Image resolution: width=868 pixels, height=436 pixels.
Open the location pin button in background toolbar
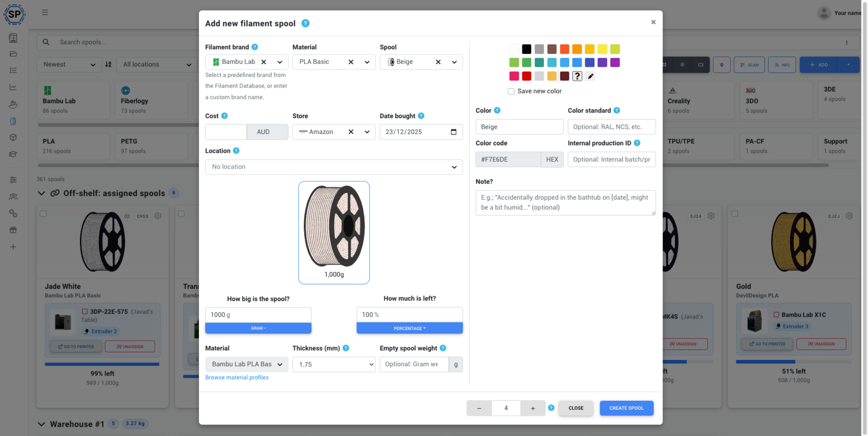tap(722, 65)
